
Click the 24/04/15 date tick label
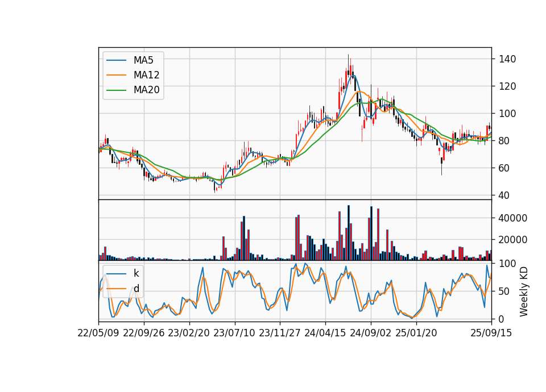pyautogui.click(x=325, y=333)
